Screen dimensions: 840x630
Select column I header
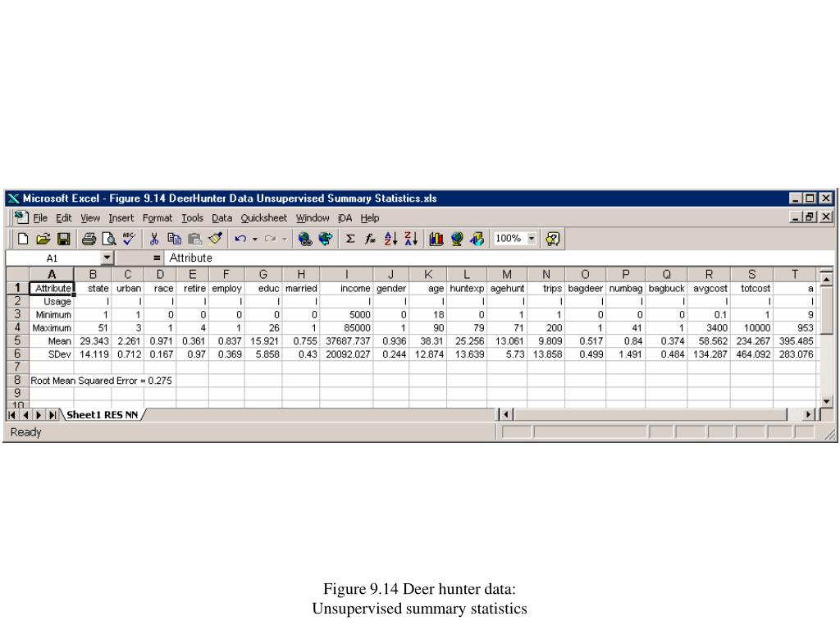pyautogui.click(x=347, y=274)
